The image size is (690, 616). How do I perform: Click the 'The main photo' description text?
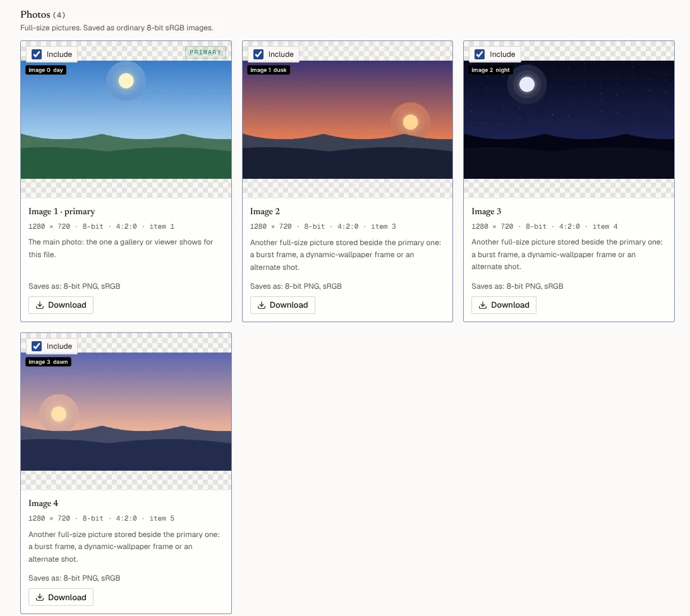click(x=121, y=248)
